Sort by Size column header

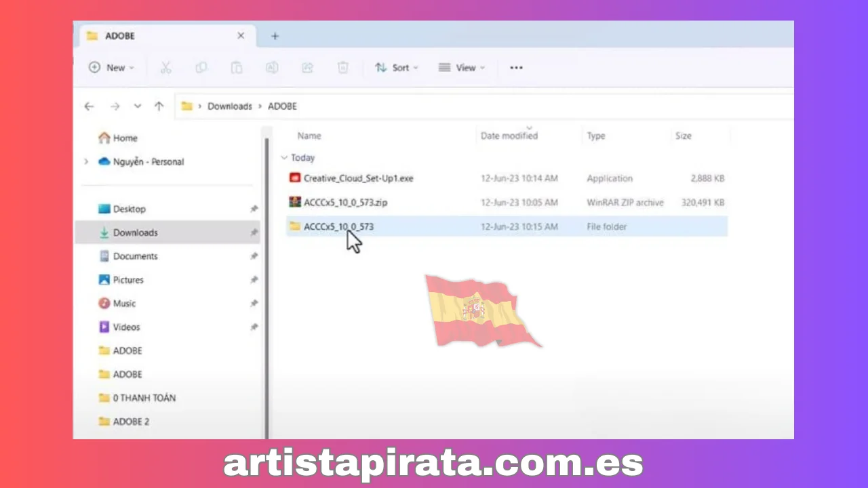pos(683,136)
